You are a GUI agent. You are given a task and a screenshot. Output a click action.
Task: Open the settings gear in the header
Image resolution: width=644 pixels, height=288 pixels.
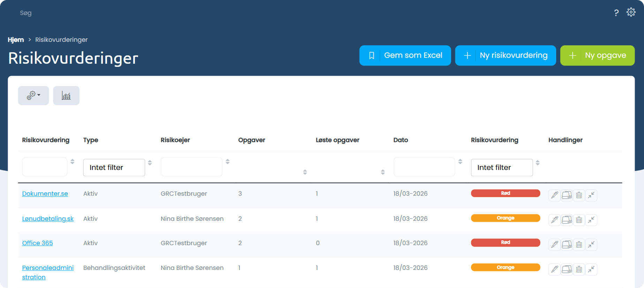point(631,12)
